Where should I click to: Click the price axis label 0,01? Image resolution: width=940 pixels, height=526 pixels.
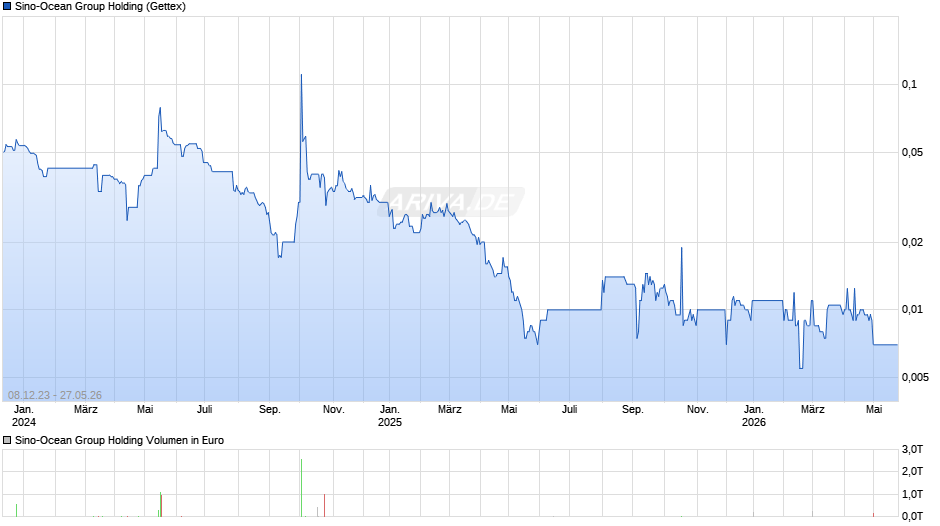912,309
